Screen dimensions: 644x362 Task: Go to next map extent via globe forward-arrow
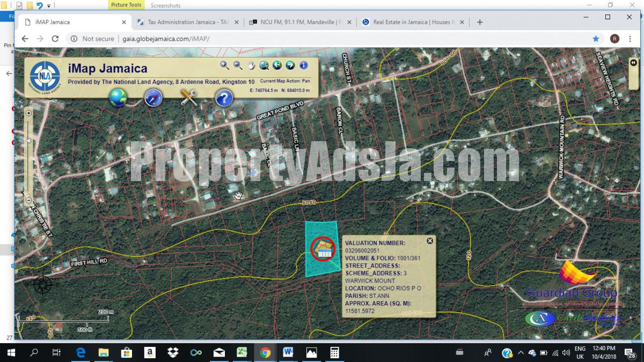point(290,65)
